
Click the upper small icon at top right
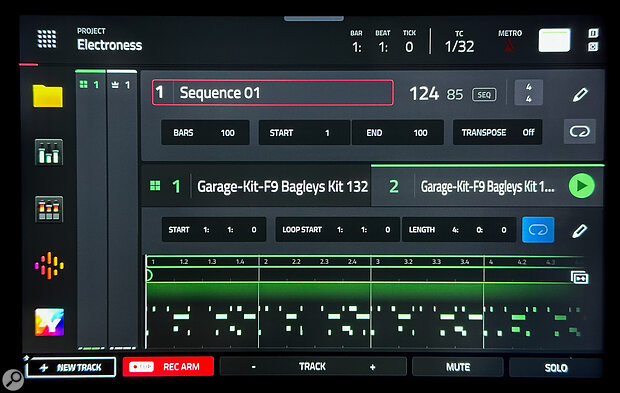coord(593,33)
